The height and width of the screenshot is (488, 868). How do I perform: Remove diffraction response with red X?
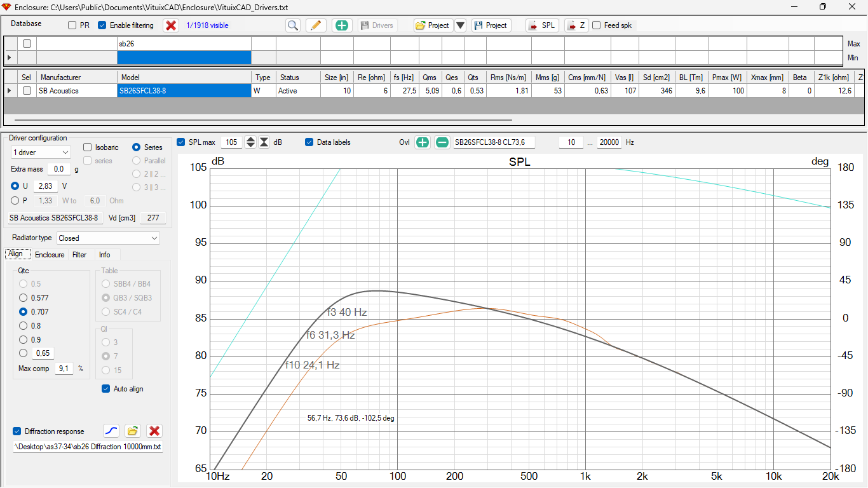pos(154,431)
